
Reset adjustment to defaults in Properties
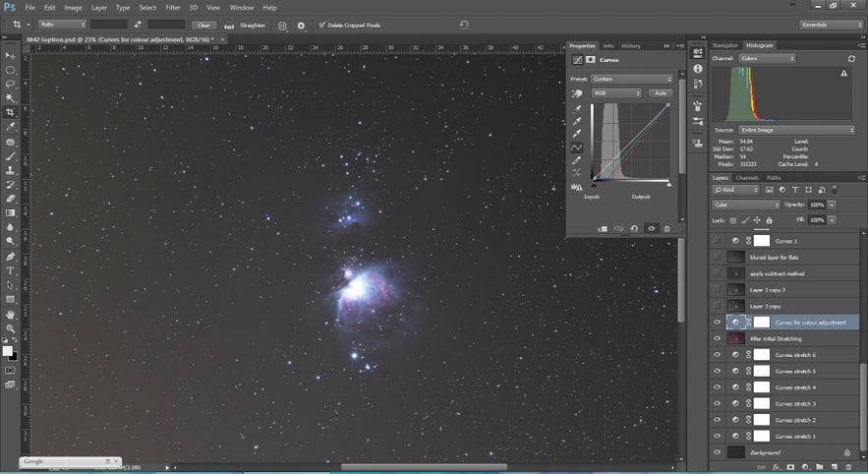click(x=634, y=229)
